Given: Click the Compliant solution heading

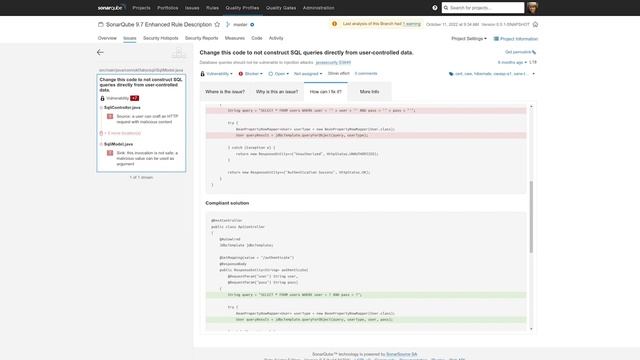Looking at the screenshot, I should [227, 203].
